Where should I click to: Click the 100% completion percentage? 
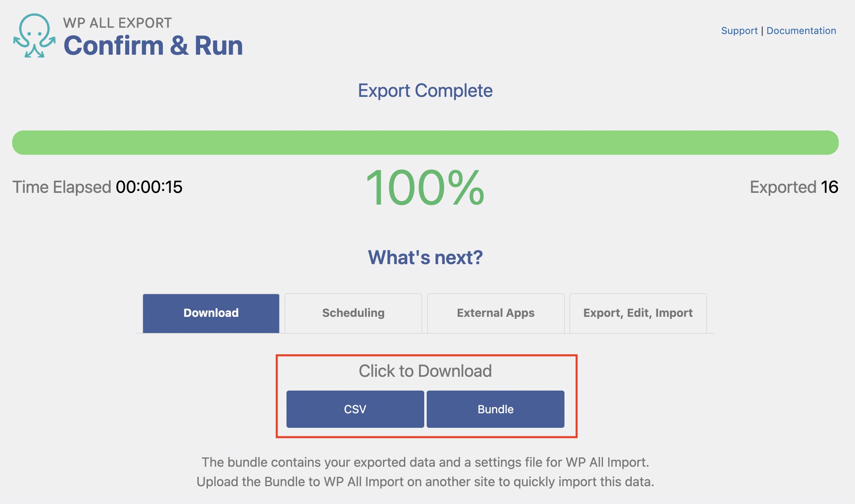[425, 188]
